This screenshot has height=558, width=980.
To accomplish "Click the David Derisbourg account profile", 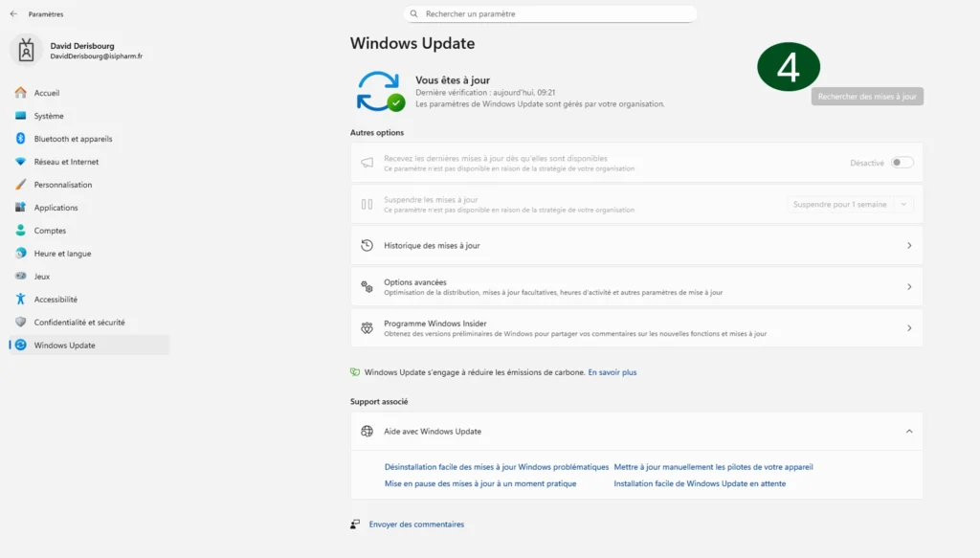I will [x=81, y=51].
